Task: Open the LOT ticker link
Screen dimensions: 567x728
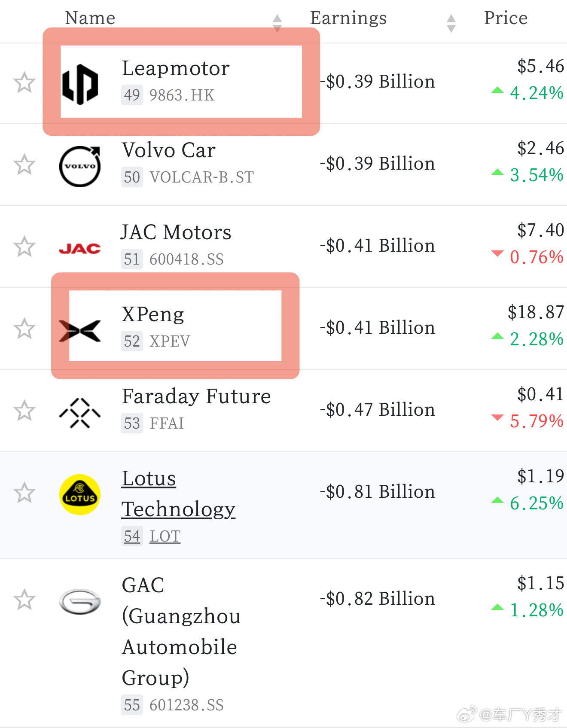Action: 165,536
